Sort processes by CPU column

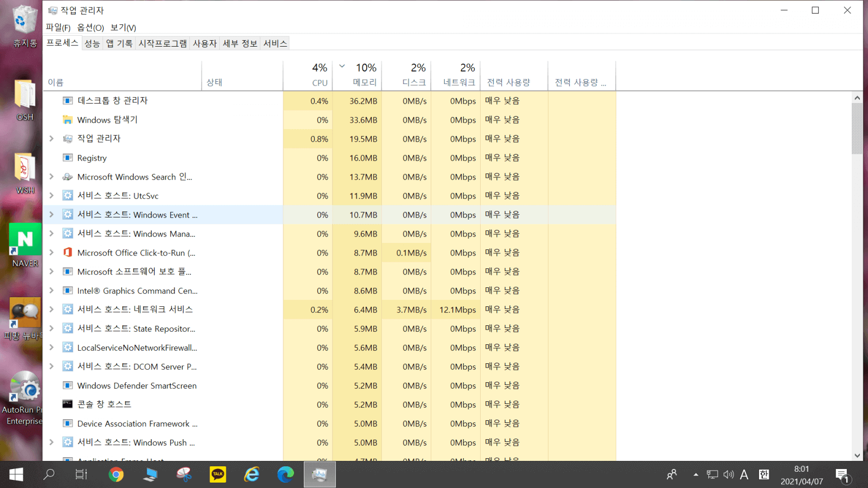pyautogui.click(x=308, y=75)
